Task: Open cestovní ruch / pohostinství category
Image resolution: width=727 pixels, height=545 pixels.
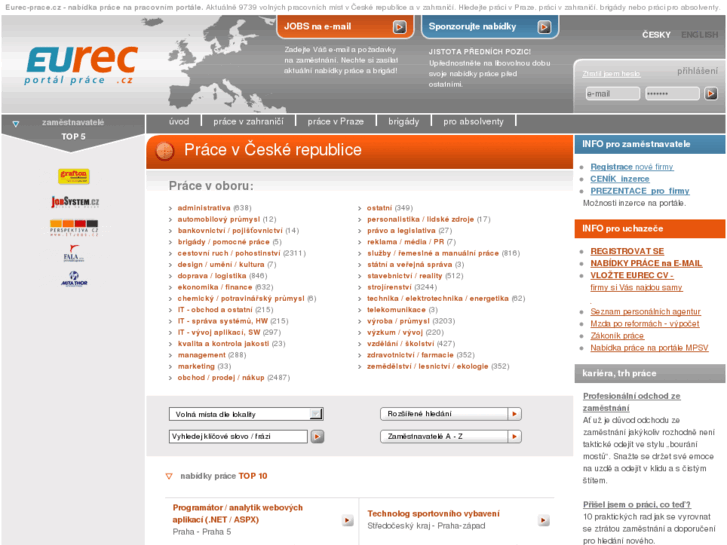Action: 229,253
